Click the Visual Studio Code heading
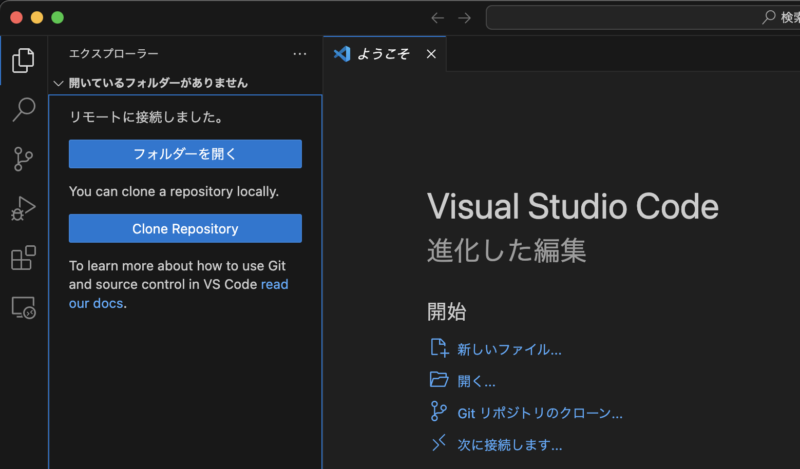The image size is (800, 469). coord(572,207)
